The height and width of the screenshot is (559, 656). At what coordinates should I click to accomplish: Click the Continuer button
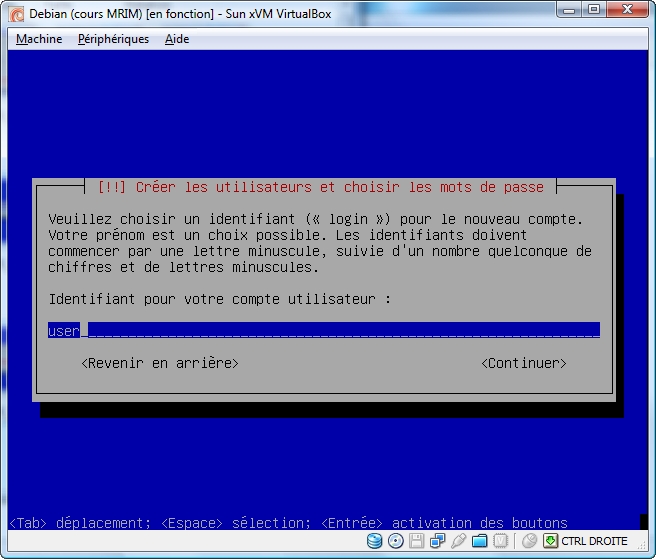[524, 363]
